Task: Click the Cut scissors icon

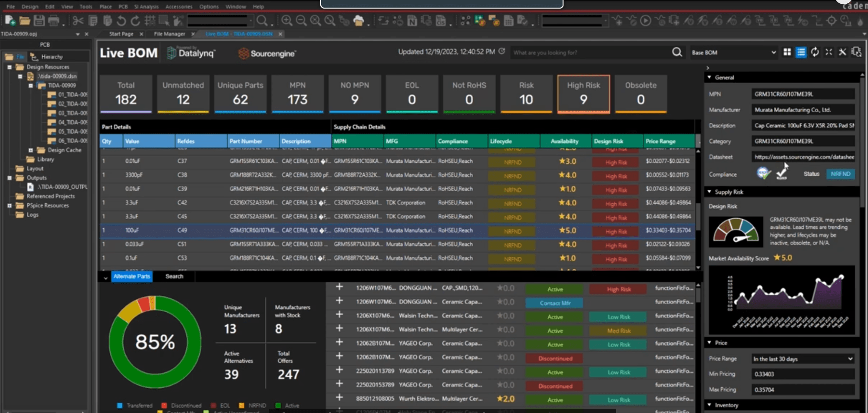Action: 78,21
